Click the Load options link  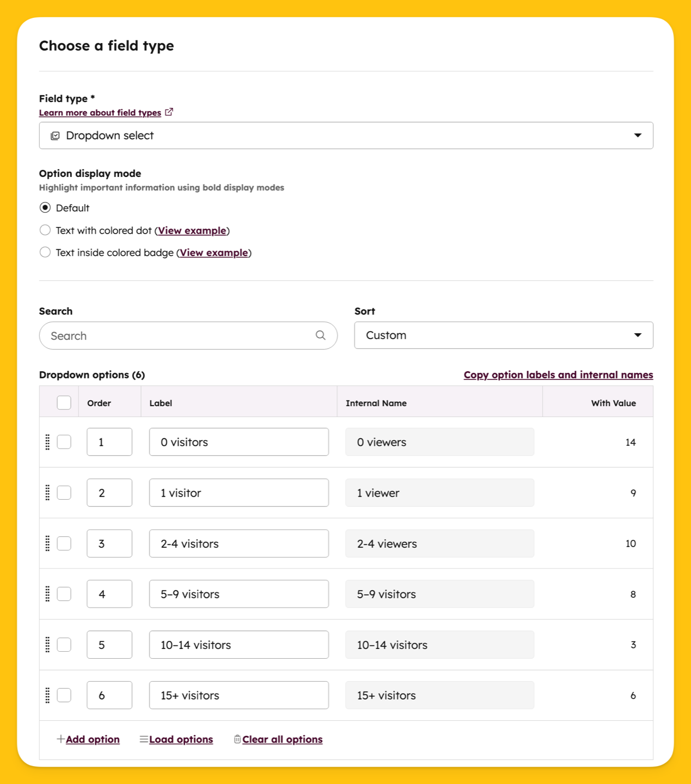(181, 739)
